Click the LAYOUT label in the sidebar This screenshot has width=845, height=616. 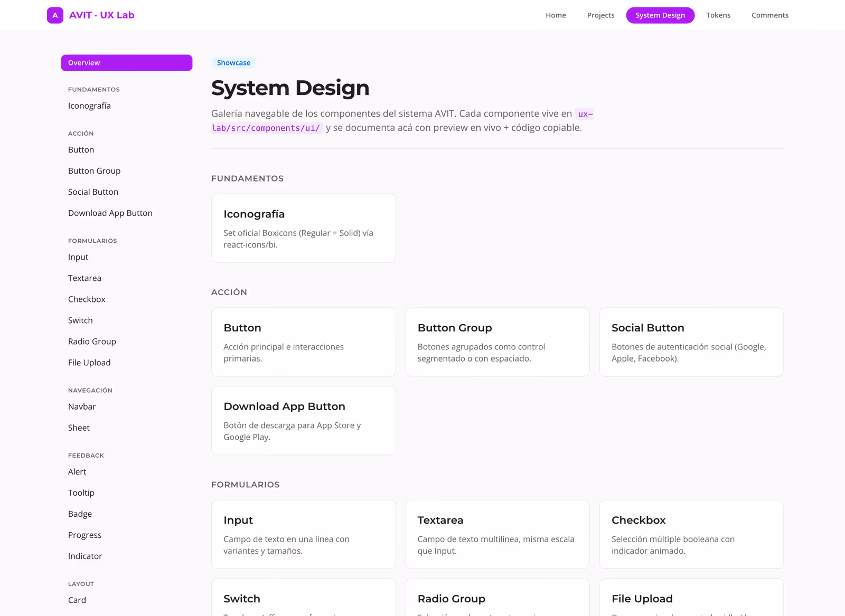coord(81,584)
